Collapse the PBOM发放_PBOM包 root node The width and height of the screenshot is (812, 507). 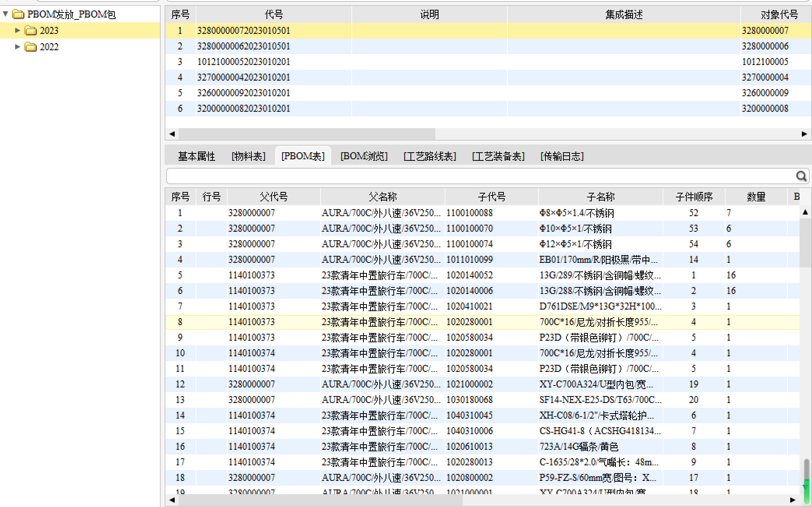coord(5,14)
